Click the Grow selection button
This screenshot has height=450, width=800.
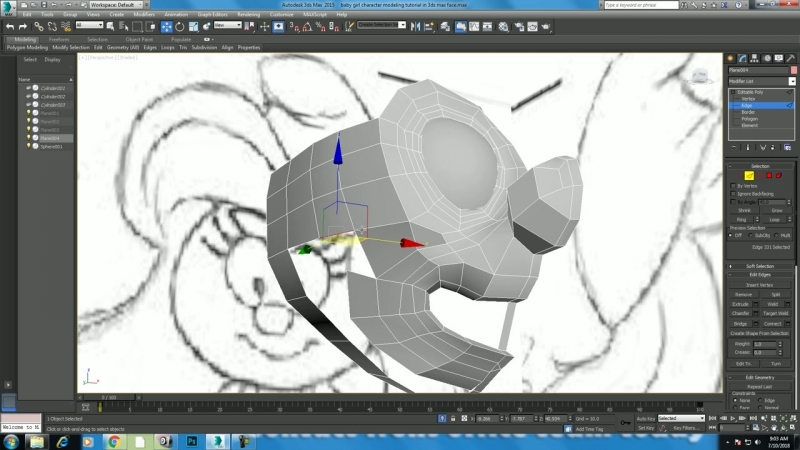tap(777, 210)
